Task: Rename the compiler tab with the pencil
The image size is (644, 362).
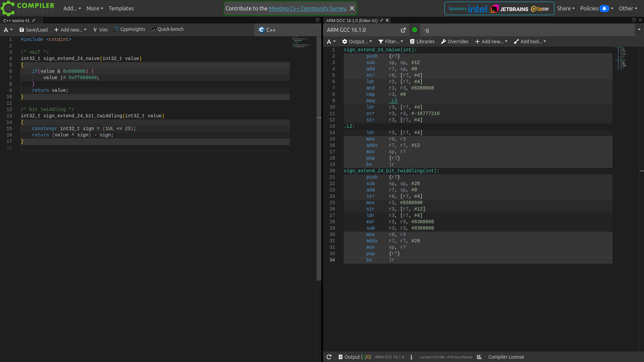Action: coord(381,20)
